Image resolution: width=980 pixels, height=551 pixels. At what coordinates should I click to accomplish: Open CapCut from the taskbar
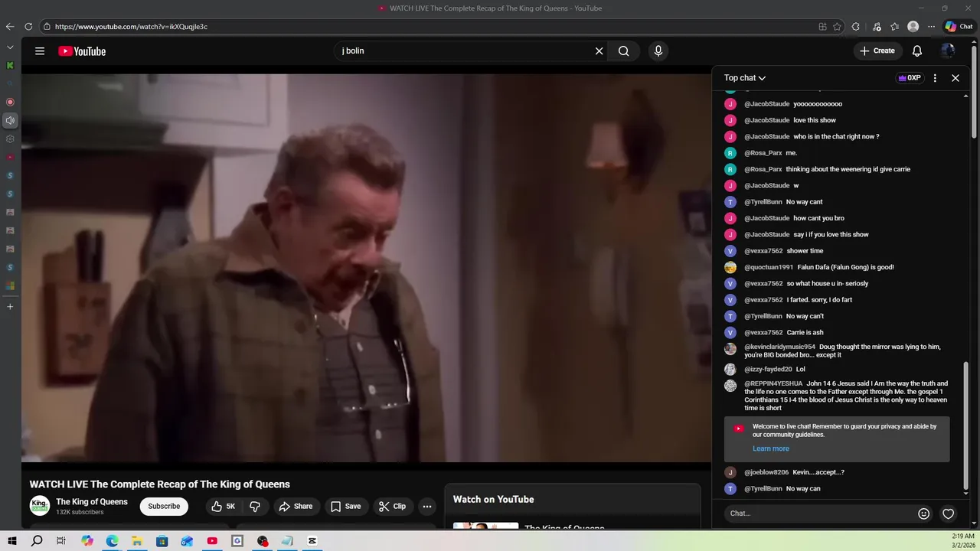coord(312,541)
